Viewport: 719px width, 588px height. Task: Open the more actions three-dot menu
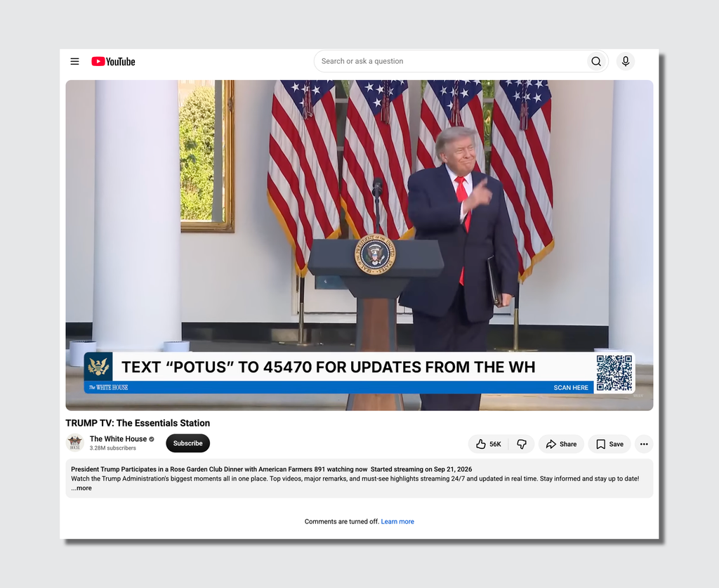click(x=644, y=444)
